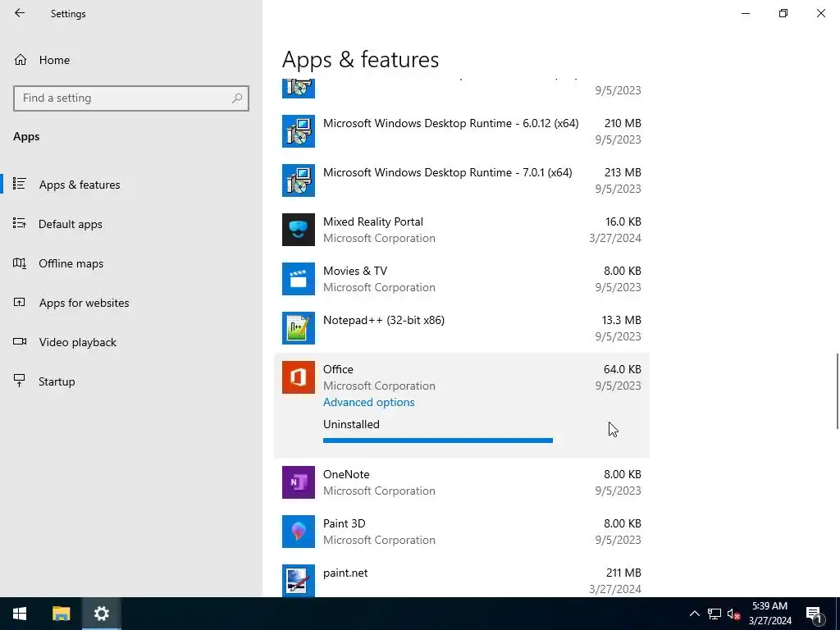Viewport: 840px width, 630px height.
Task: Select the Mixed Reality Portal entry
Action: 462,230
